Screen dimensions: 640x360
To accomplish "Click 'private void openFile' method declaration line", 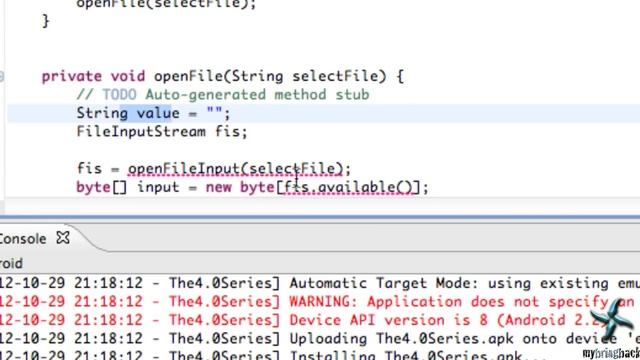I will (x=222, y=76).
